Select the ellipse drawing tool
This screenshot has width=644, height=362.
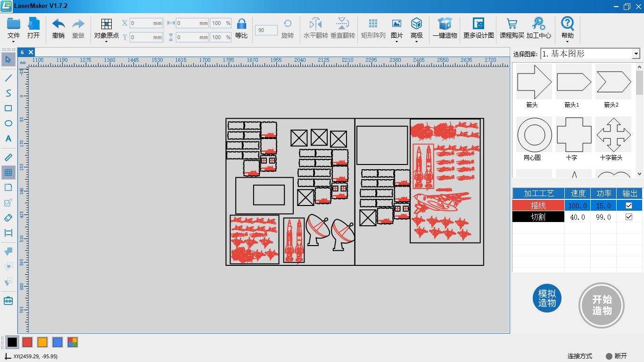coord(8,123)
